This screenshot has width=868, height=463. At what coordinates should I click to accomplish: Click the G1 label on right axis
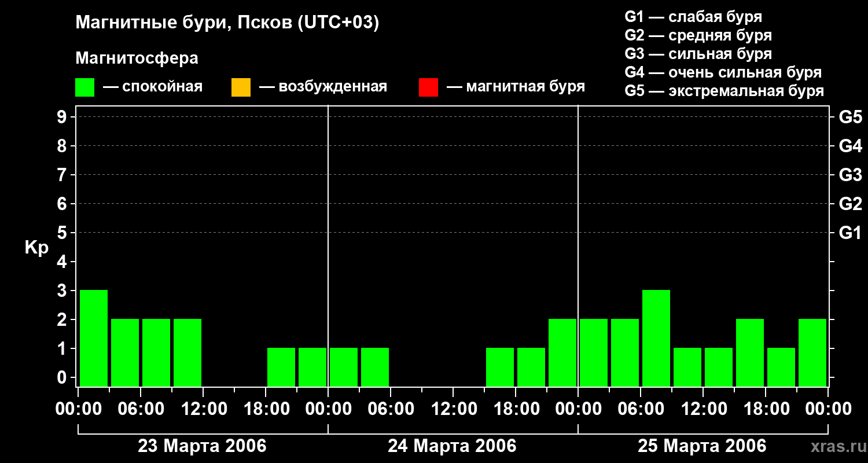[850, 233]
